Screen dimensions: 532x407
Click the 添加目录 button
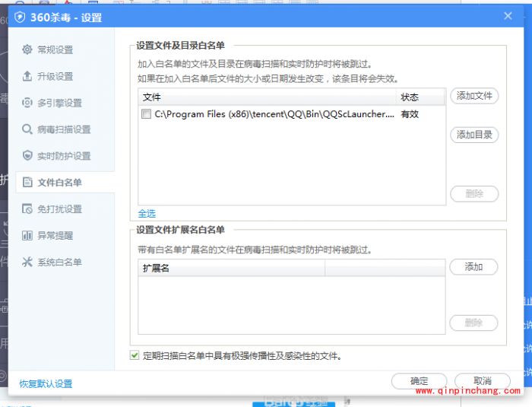[474, 135]
